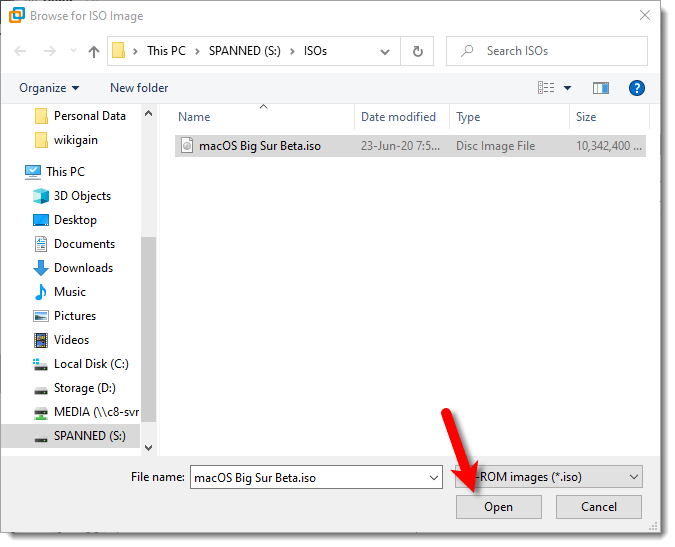
Task: Click the Cancel button
Action: coord(599,507)
